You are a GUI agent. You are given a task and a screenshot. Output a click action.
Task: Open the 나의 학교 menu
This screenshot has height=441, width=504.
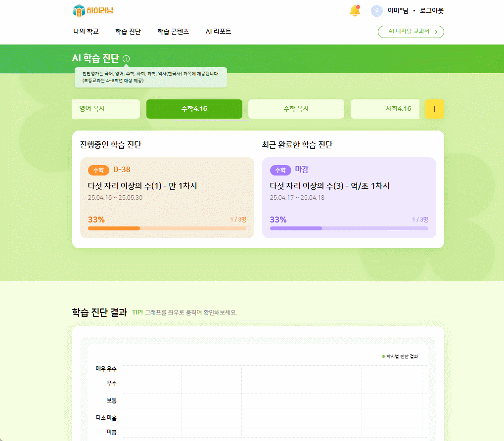pos(86,32)
